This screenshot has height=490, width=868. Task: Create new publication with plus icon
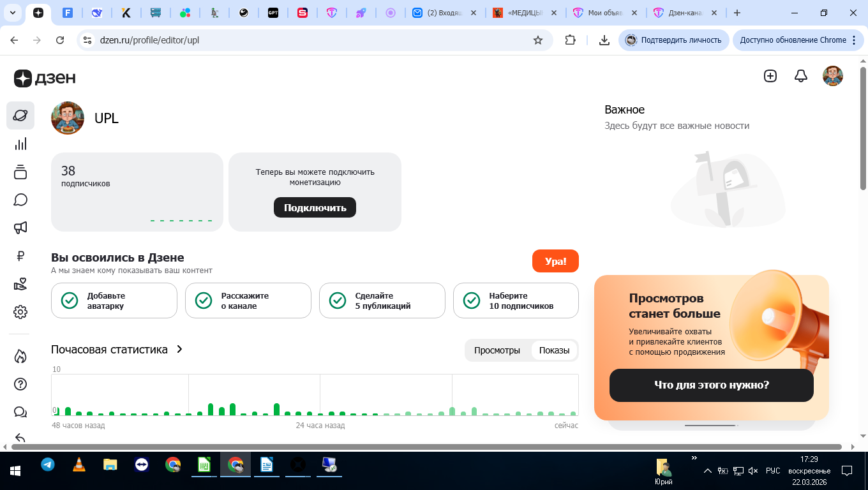[770, 76]
